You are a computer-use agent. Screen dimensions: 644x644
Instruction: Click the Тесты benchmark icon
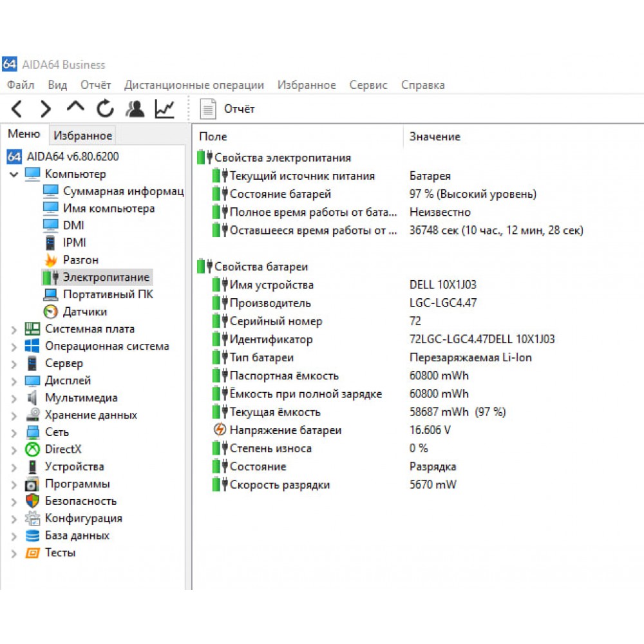click(x=32, y=553)
